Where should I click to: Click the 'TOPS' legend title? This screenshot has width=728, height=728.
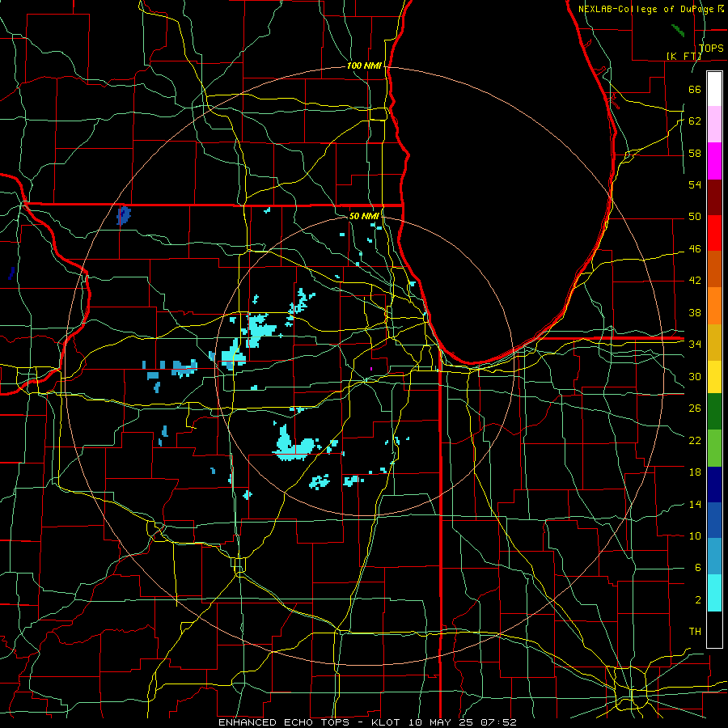711,48
